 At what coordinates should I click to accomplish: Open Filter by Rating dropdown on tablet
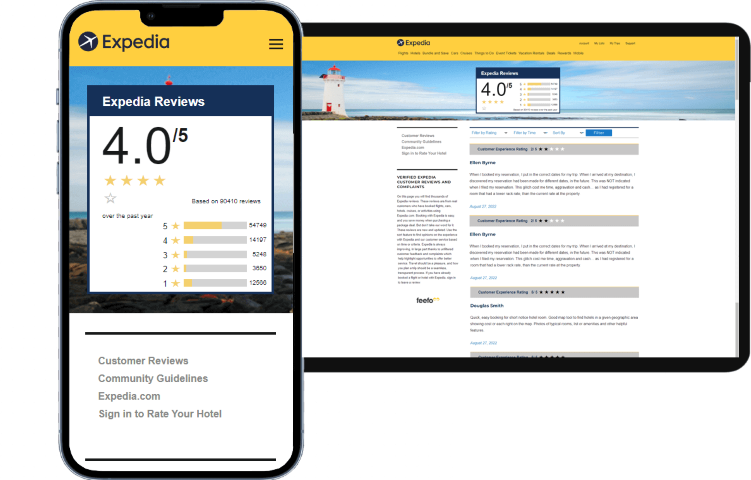pyautogui.click(x=489, y=133)
